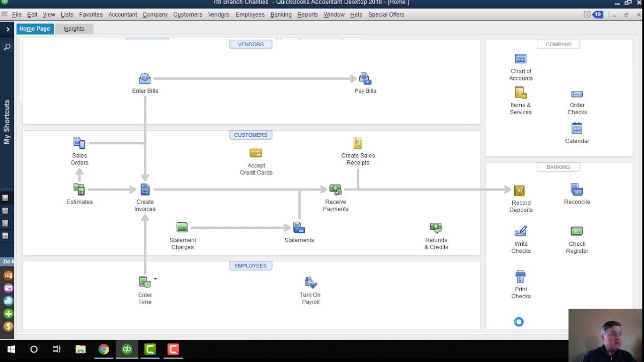Open the Statement Charges icon

click(x=182, y=228)
